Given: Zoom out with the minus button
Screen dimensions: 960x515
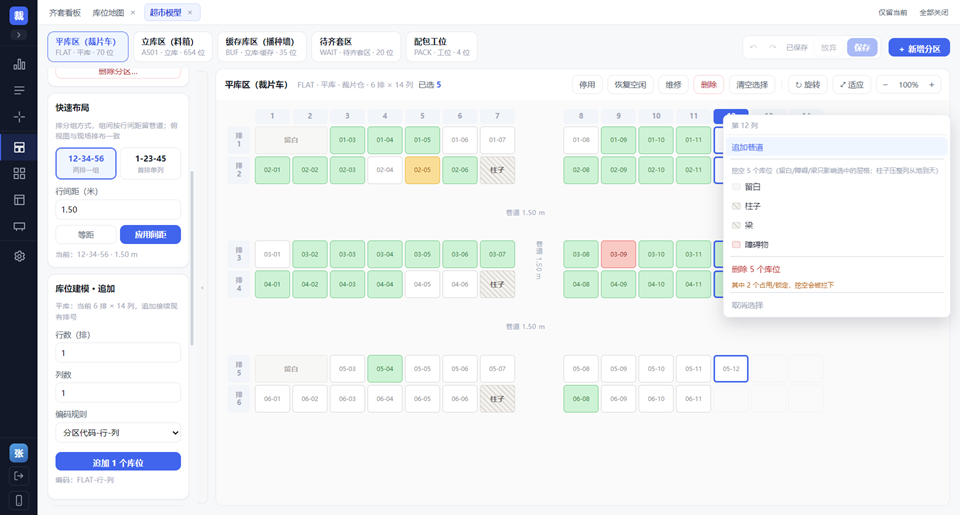Looking at the screenshot, I should (885, 85).
